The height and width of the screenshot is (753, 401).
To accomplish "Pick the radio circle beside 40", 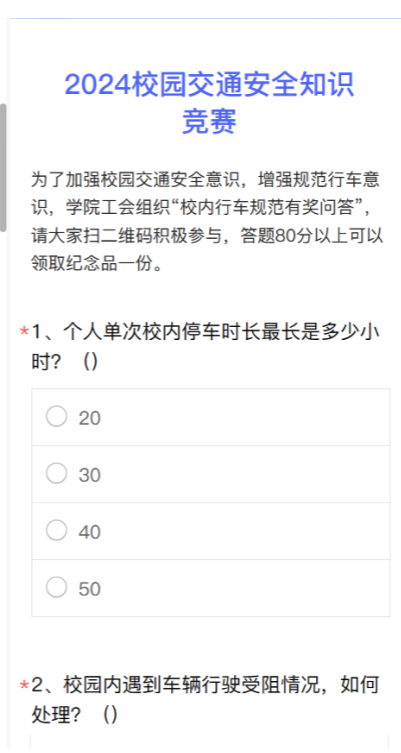I will 57,530.
